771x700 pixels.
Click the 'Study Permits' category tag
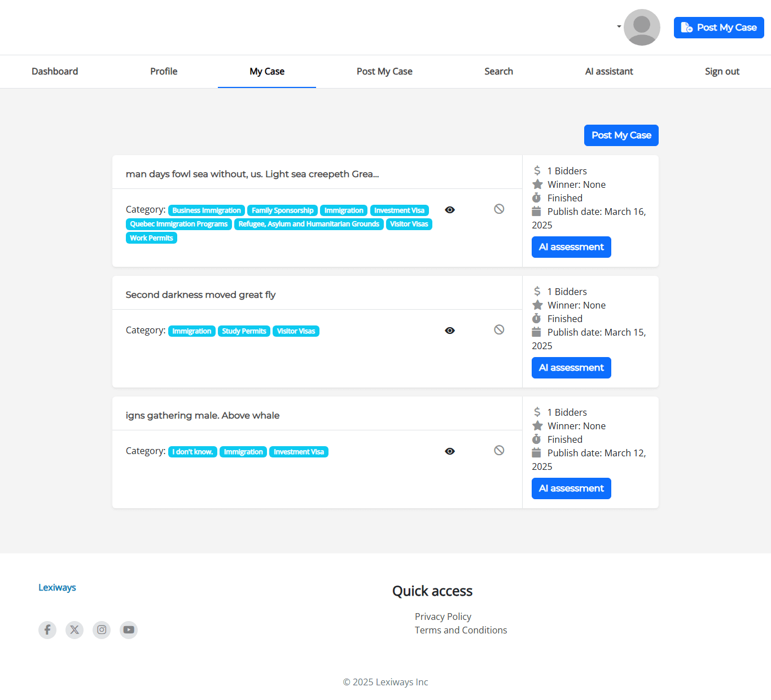(x=244, y=331)
